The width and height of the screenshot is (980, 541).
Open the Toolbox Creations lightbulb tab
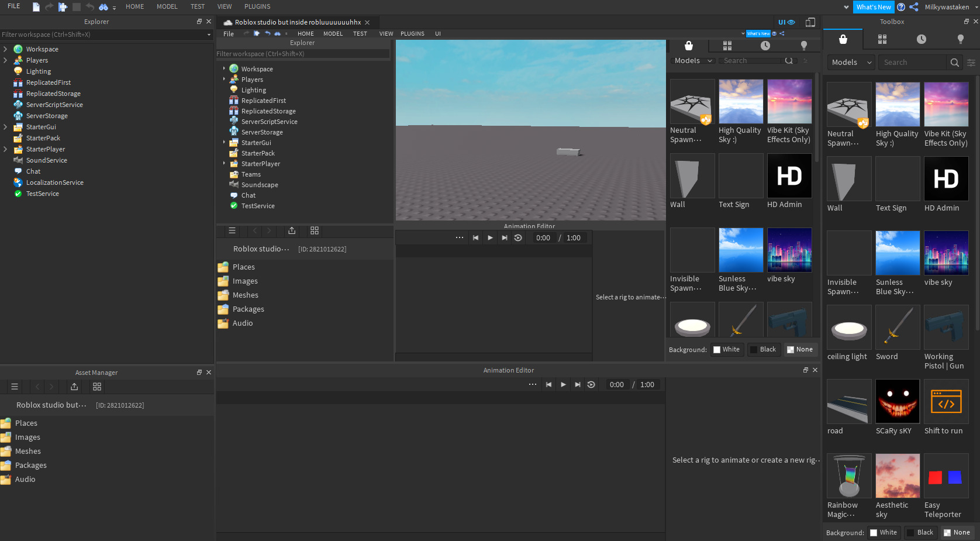point(960,39)
